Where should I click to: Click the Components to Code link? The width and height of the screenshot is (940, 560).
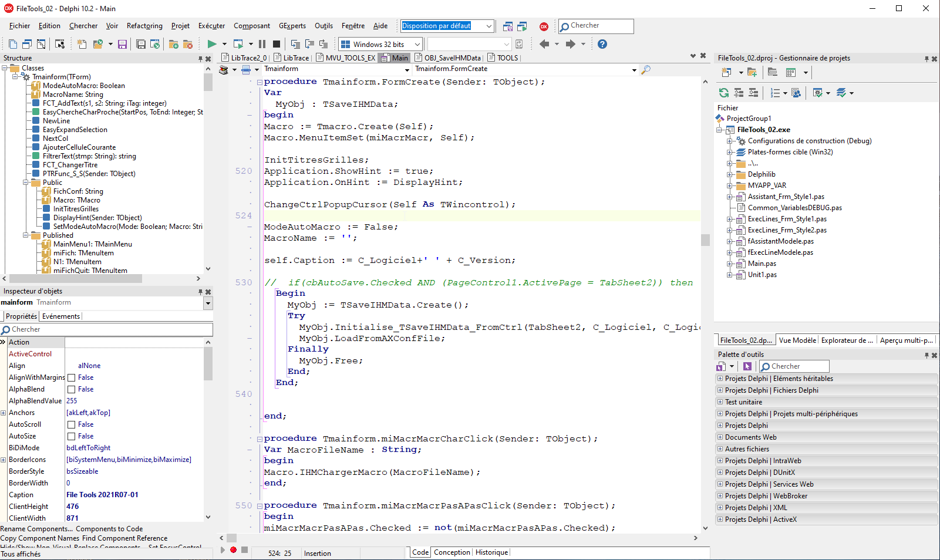coord(109,529)
